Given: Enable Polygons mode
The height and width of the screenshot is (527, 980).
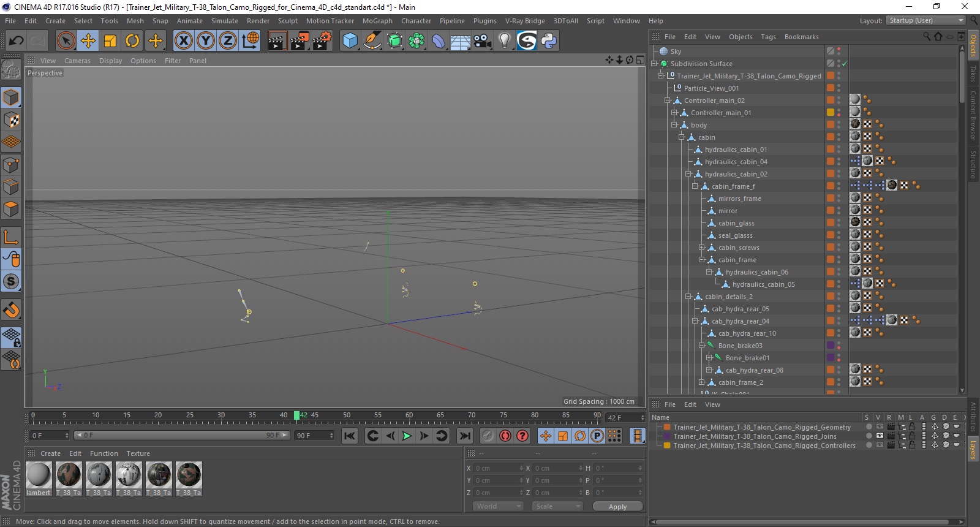Looking at the screenshot, I should coord(11,209).
